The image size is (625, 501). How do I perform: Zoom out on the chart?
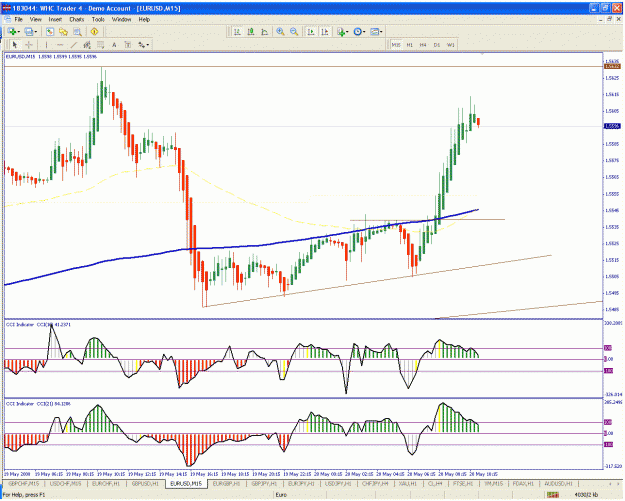coord(294,31)
